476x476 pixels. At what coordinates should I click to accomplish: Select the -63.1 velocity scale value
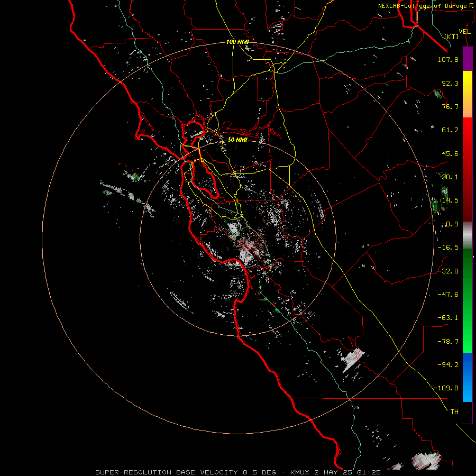[448, 318]
